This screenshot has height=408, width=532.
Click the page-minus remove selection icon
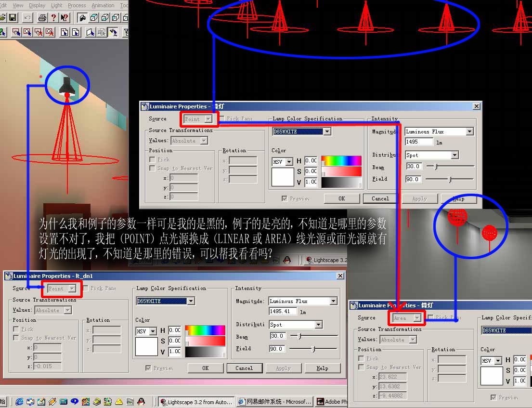(x=76, y=32)
